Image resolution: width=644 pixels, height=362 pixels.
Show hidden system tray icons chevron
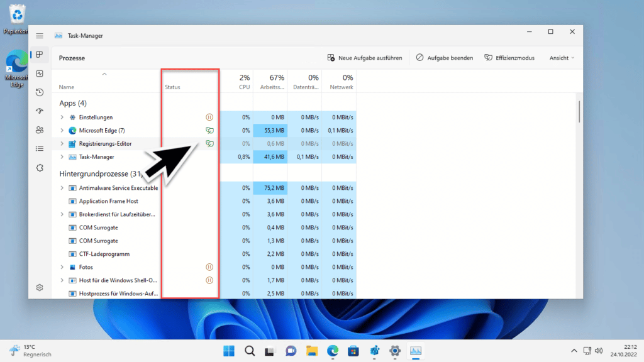click(574, 351)
